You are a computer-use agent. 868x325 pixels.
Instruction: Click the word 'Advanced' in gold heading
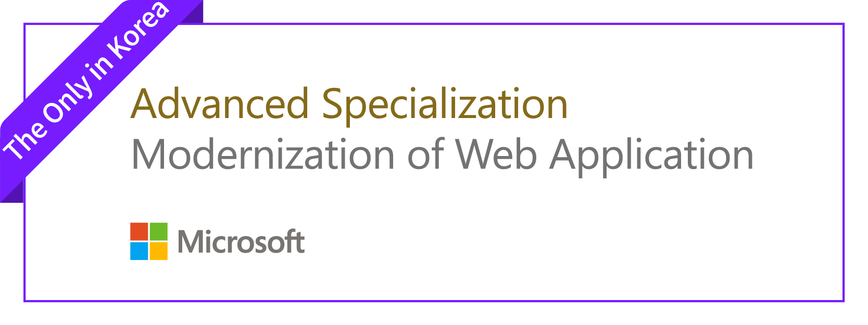pos(220,103)
